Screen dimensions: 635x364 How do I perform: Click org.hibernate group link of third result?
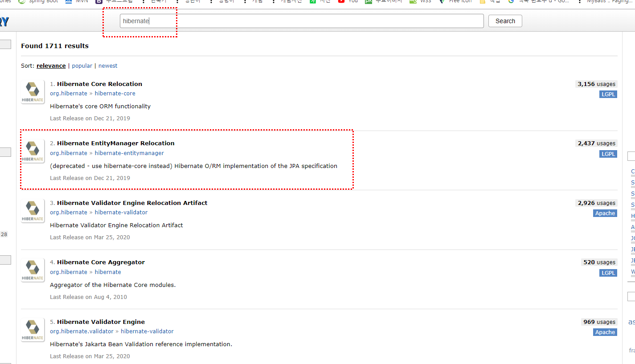pyautogui.click(x=69, y=213)
